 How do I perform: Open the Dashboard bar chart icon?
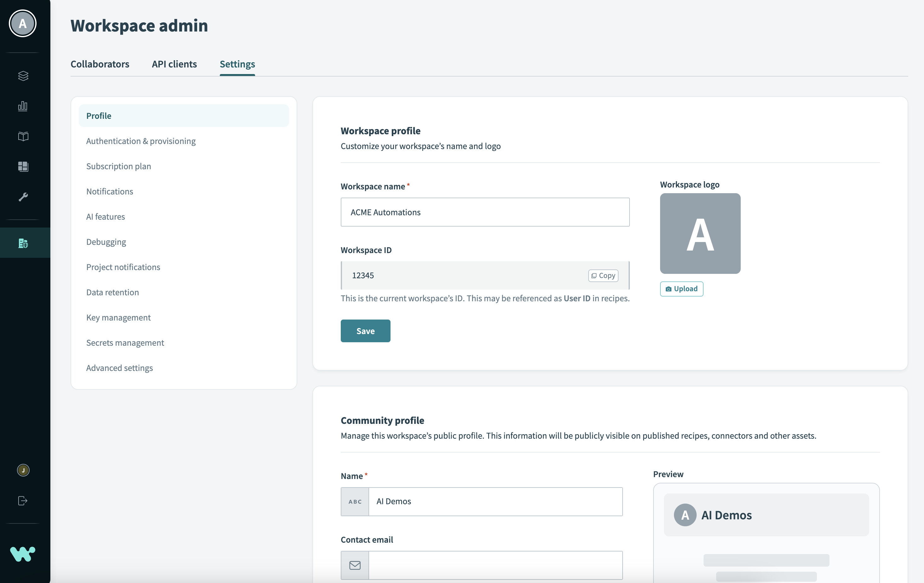(23, 106)
